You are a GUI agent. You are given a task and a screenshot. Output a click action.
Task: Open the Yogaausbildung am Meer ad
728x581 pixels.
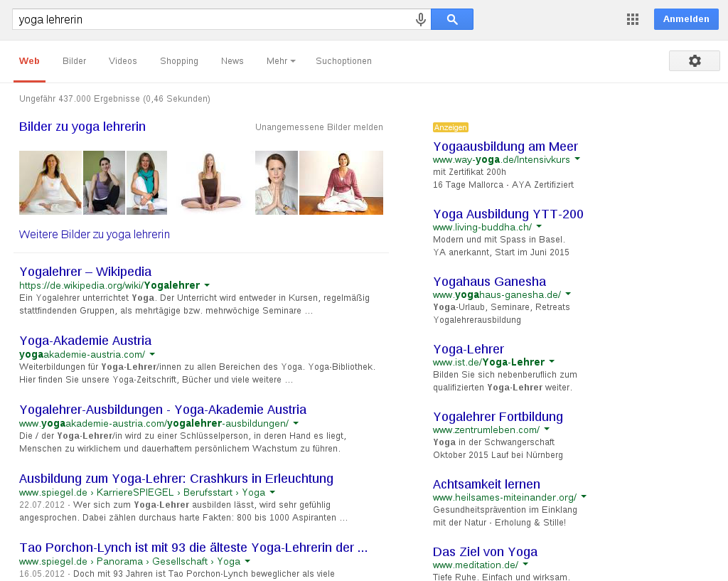[505, 146]
